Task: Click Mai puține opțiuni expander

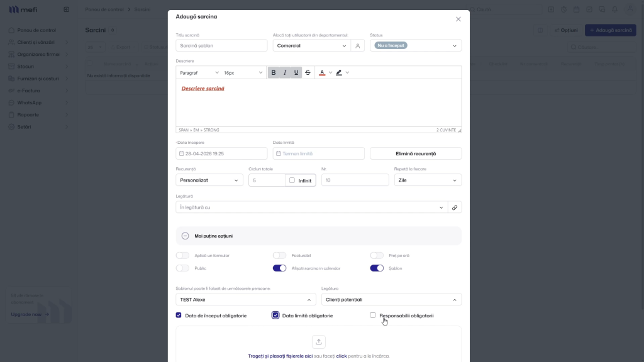Action: [x=319, y=236]
